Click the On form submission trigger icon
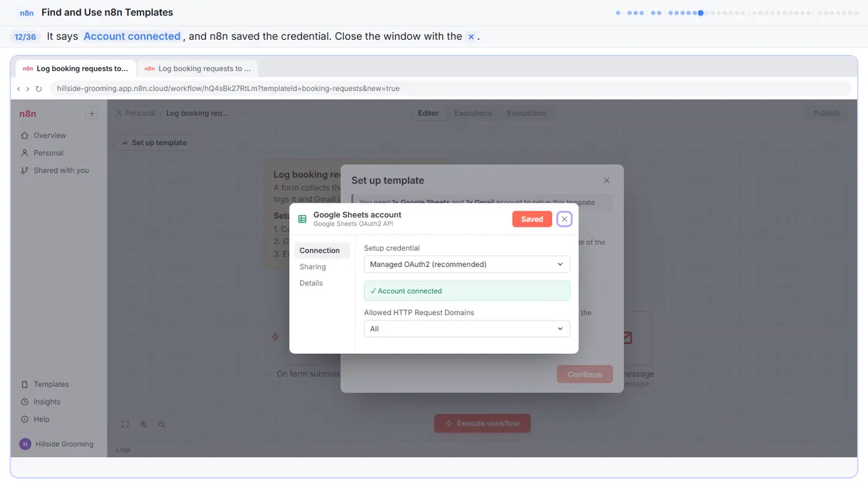This screenshot has width=868, height=488. click(275, 337)
